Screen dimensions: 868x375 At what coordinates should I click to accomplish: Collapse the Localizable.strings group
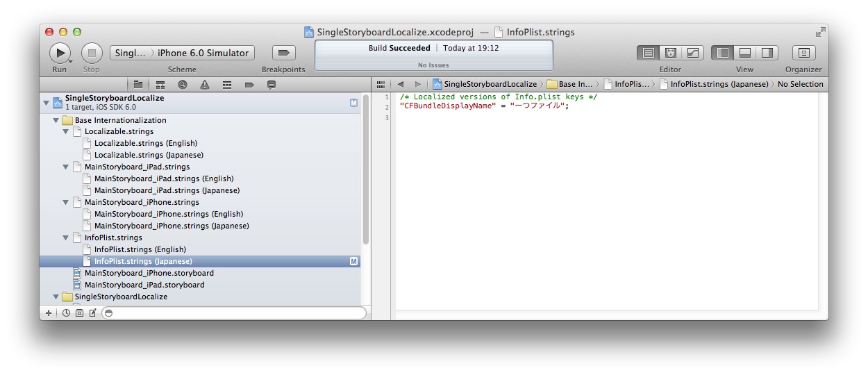coord(66,131)
